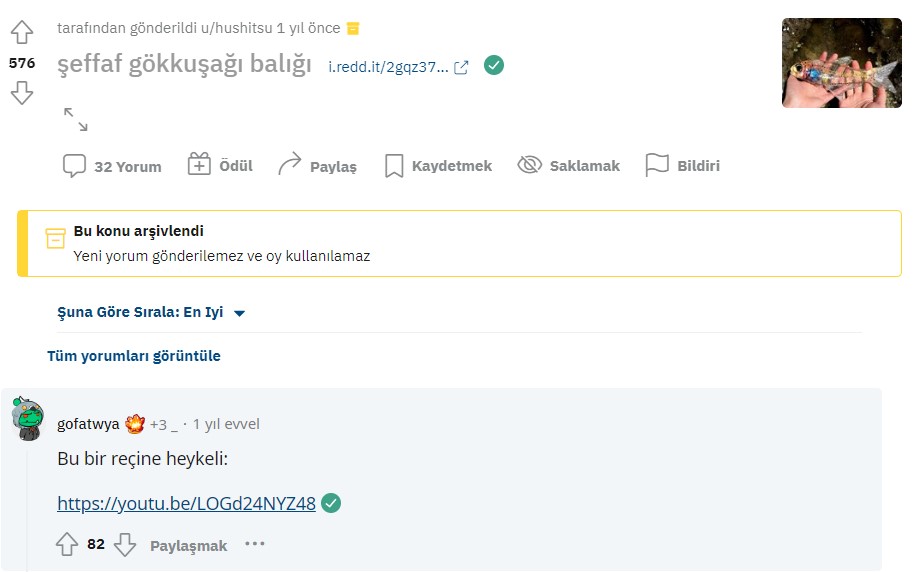The image size is (921, 572).
Task: Open the youtu.be link in comment
Action: 186,504
